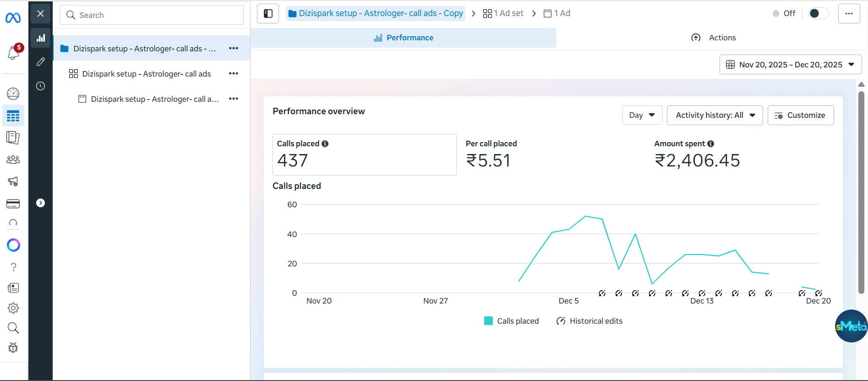Click the Meta logo icon

point(13,18)
